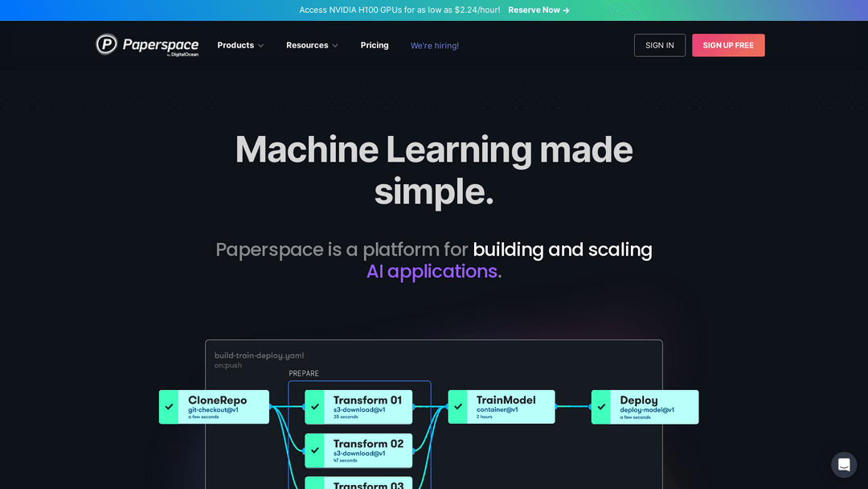Select the CloneRepo pipeline node

[x=214, y=407]
